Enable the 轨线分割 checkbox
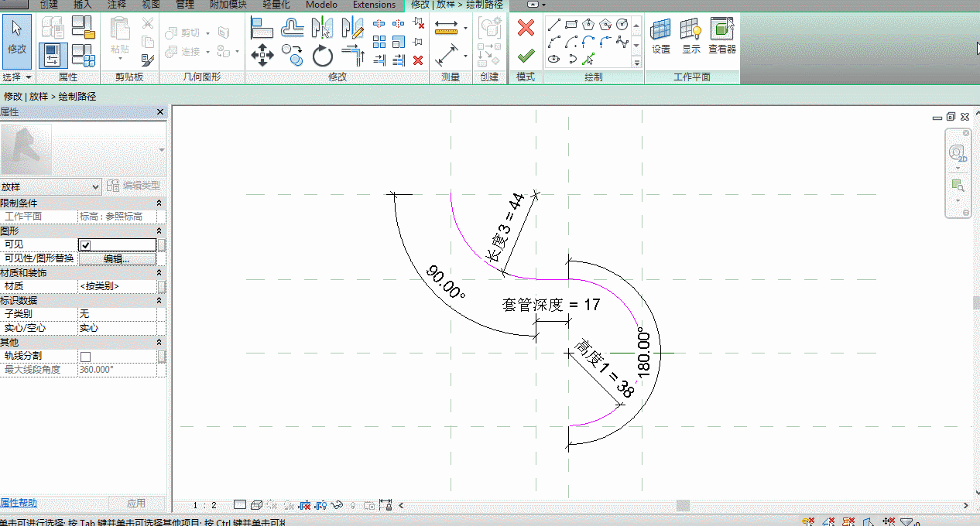The image size is (980, 526). pos(85,356)
